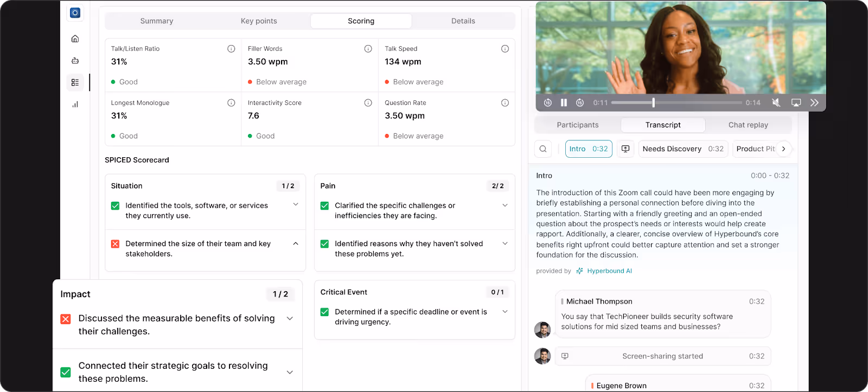Jump to the Intro 0:32 chapter
The image size is (868, 392).
point(589,149)
